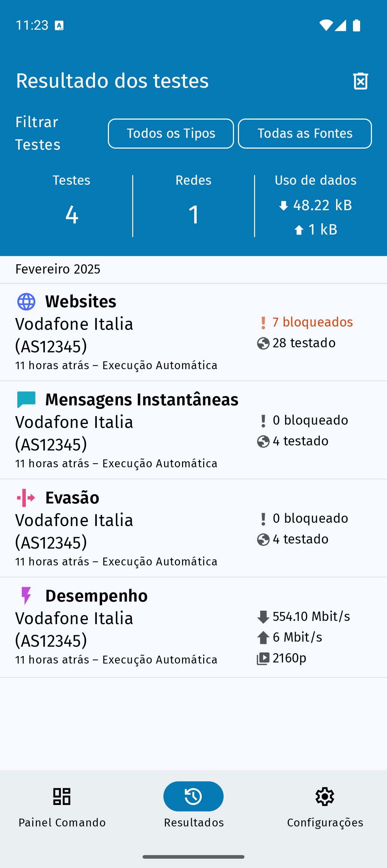Screen dimensions: 387x868
Task: Tap the delete all results trash icon
Action: [x=360, y=81]
